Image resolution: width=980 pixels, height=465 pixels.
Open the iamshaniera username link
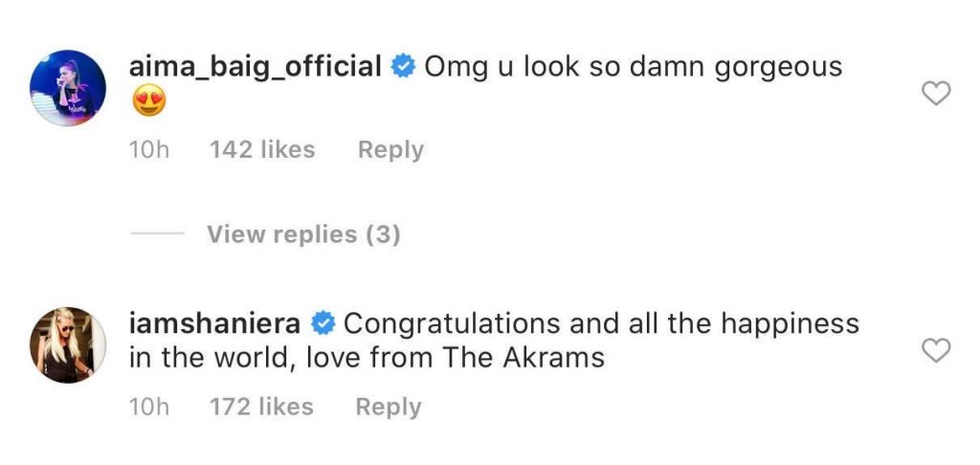click(x=216, y=324)
